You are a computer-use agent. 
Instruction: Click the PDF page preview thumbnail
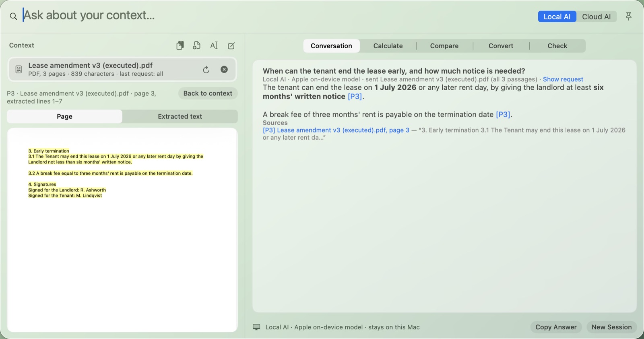pos(122,230)
